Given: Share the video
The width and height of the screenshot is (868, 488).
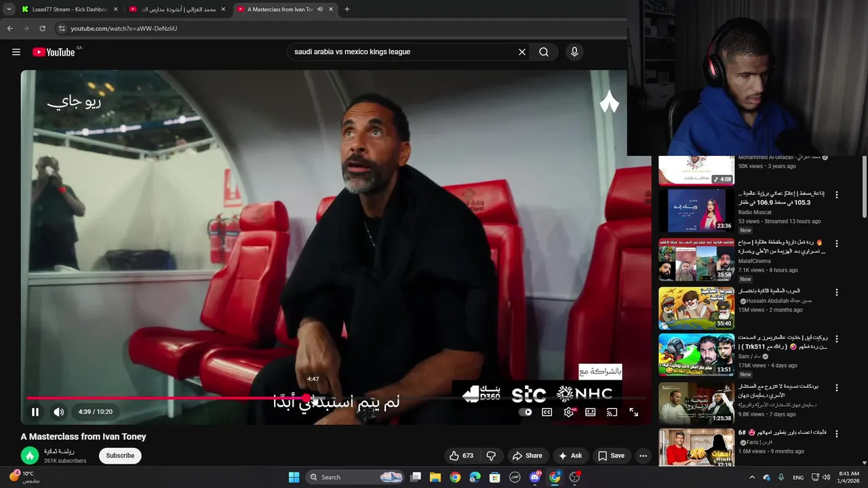Looking at the screenshot, I should pyautogui.click(x=528, y=455).
